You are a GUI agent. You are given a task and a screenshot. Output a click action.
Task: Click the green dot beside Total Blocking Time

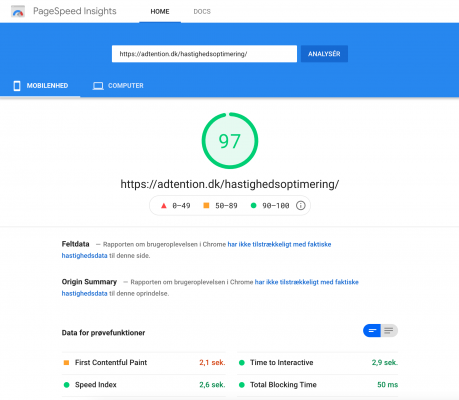coord(242,385)
